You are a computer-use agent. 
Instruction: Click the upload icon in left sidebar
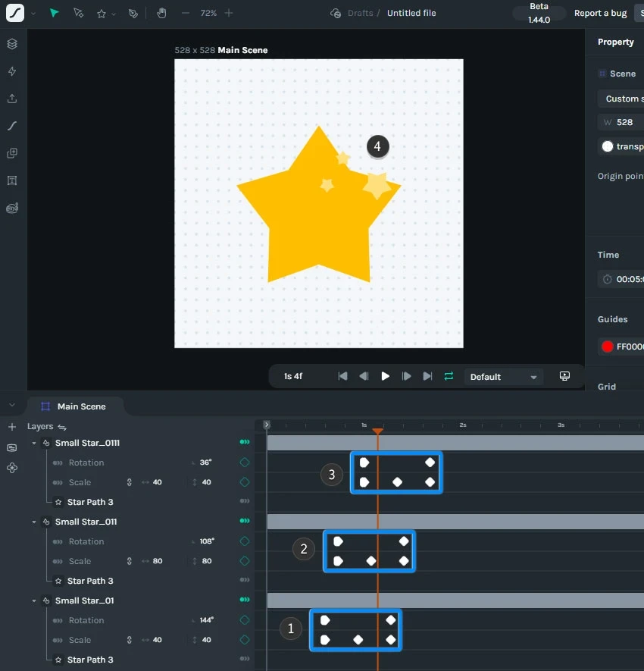coord(12,99)
